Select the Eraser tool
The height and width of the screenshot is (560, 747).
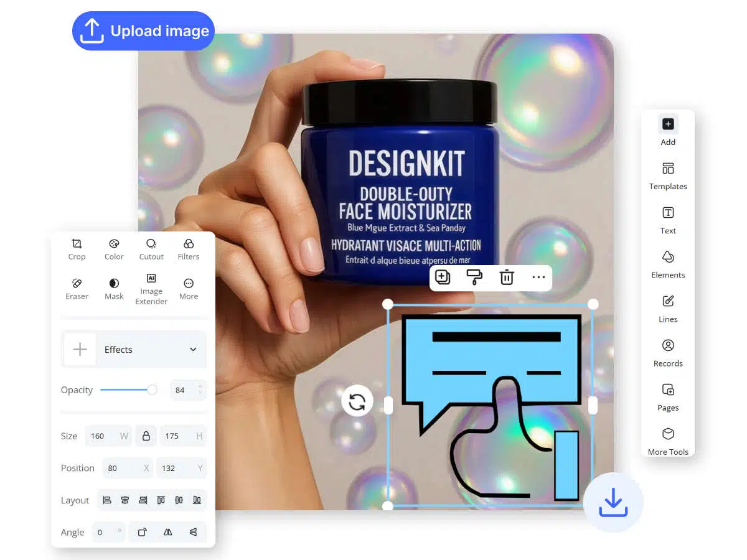coord(77,289)
